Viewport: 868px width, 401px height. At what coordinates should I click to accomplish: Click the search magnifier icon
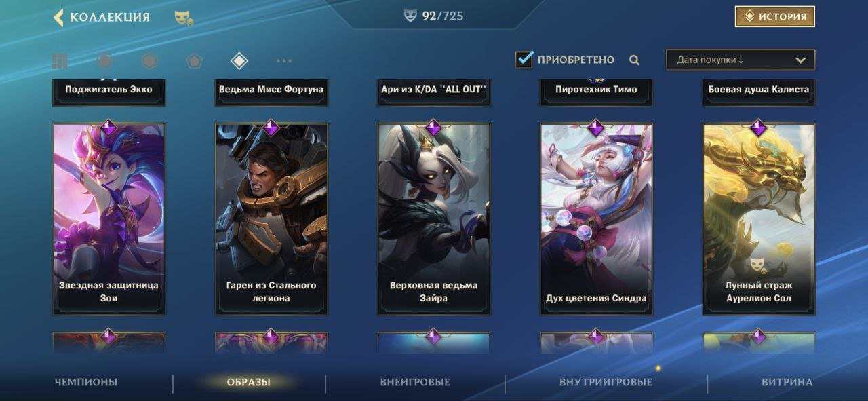[634, 60]
